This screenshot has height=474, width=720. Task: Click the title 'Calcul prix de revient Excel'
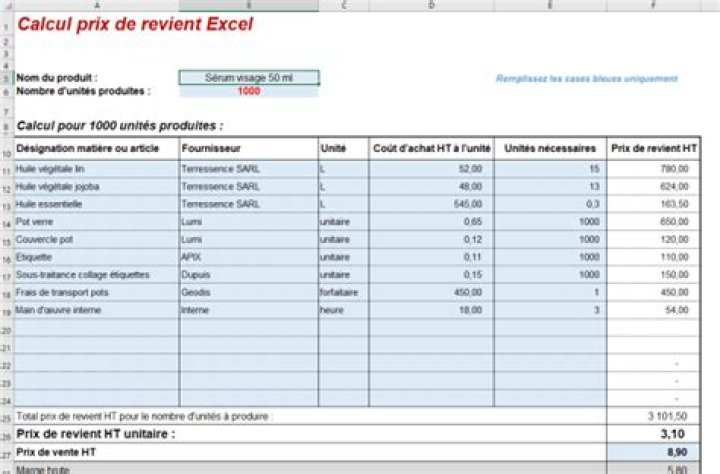[135, 24]
